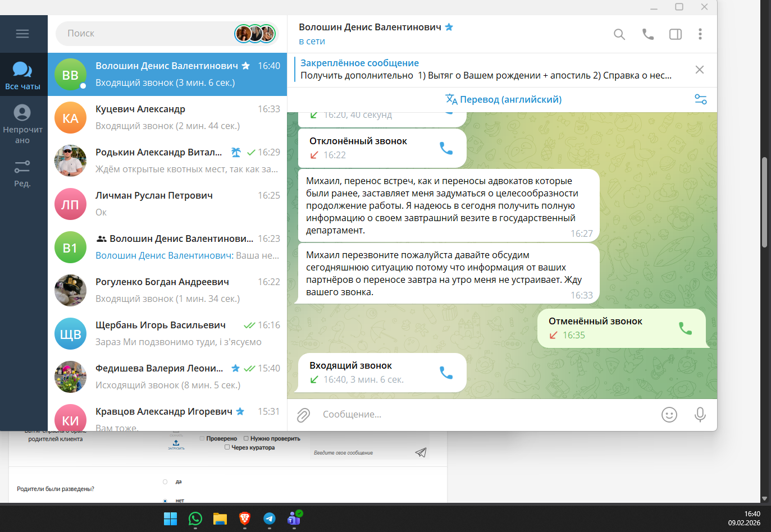
Task: Click 'Перевод (английский)' translate button
Action: coord(503,99)
